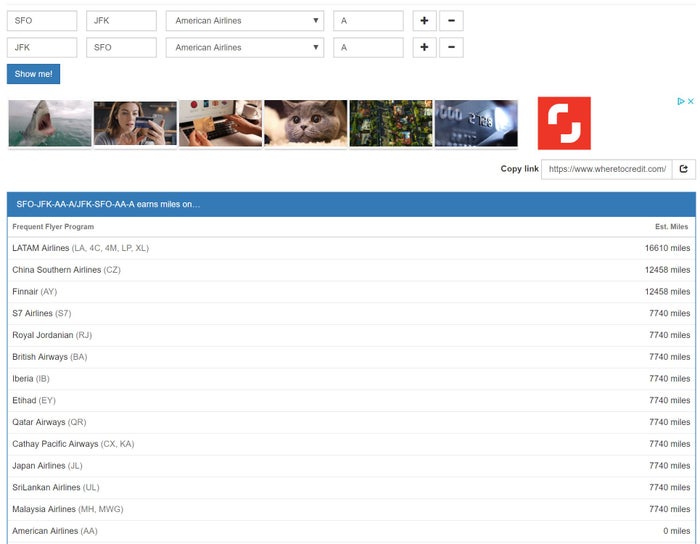This screenshot has width=700, height=544.
Task: Focus the booking class field in first row
Action: click(x=368, y=21)
